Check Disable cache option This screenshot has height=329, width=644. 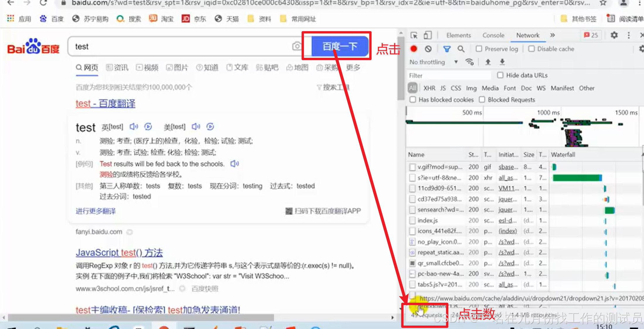531,49
